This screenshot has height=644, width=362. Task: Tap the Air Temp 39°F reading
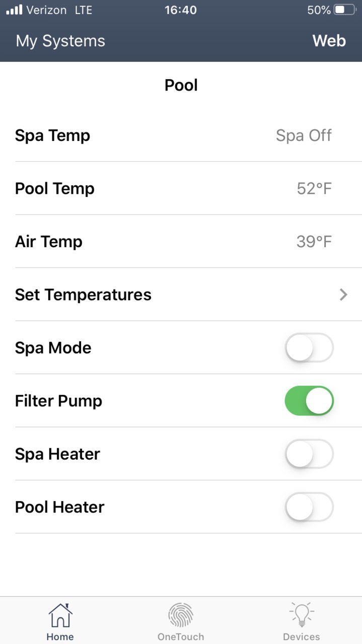tap(314, 242)
